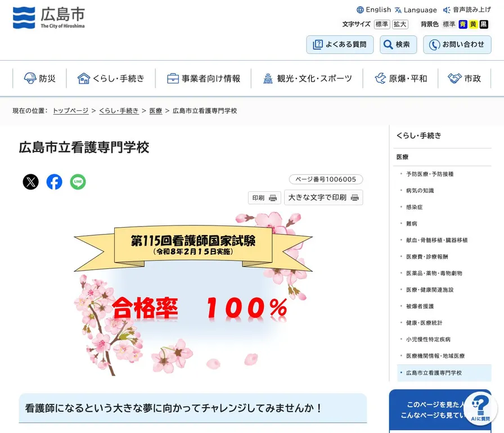This screenshot has width=504, height=433.
Task: Click the 大きな文字で印刷 button text
Action: coord(317,197)
